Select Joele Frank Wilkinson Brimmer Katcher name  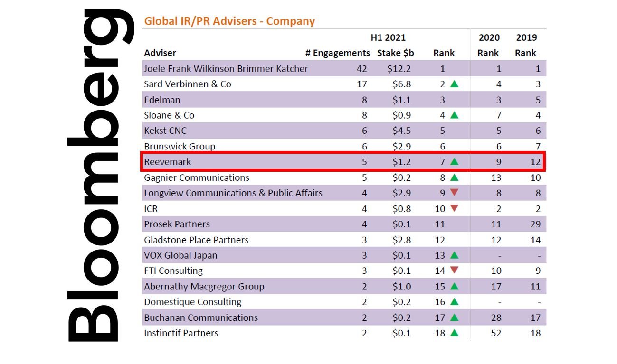click(226, 69)
